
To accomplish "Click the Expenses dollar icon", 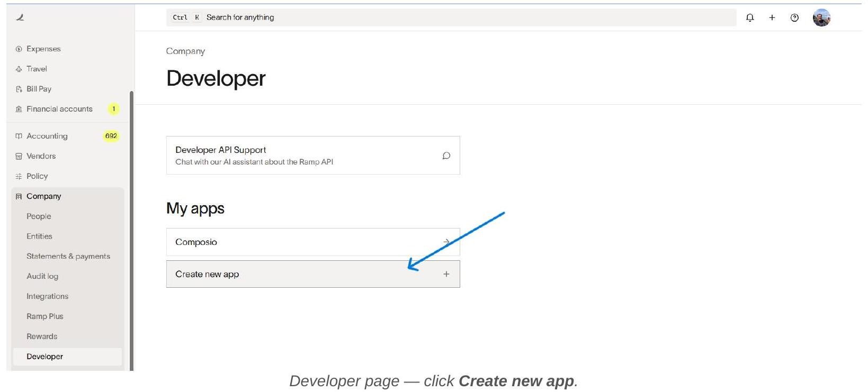I will (x=19, y=49).
